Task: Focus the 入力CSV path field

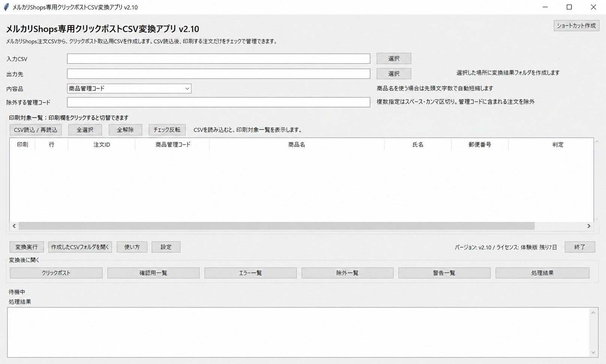Action: click(x=218, y=58)
